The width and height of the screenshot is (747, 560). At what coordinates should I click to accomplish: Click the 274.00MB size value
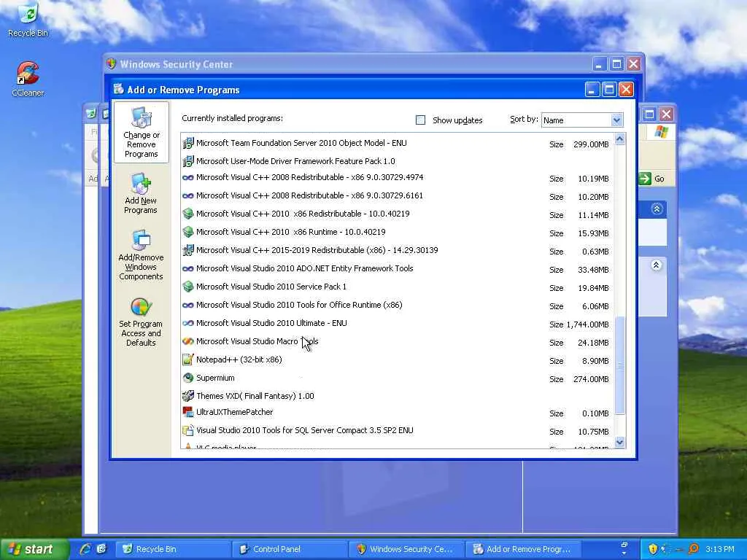tap(591, 379)
